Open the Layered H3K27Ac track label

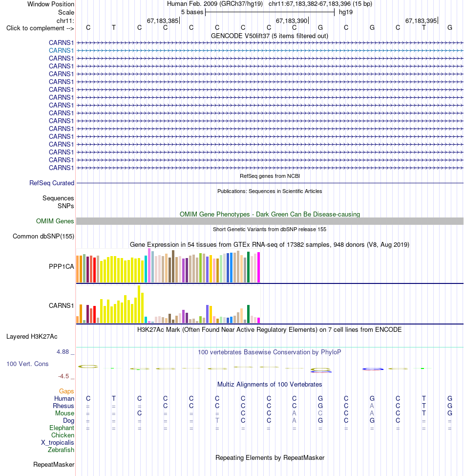point(32,336)
